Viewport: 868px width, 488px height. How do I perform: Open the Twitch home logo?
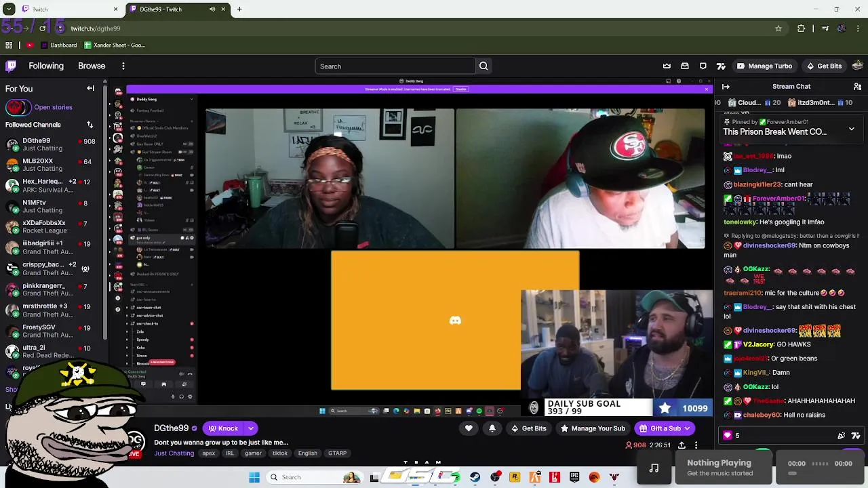(x=11, y=66)
